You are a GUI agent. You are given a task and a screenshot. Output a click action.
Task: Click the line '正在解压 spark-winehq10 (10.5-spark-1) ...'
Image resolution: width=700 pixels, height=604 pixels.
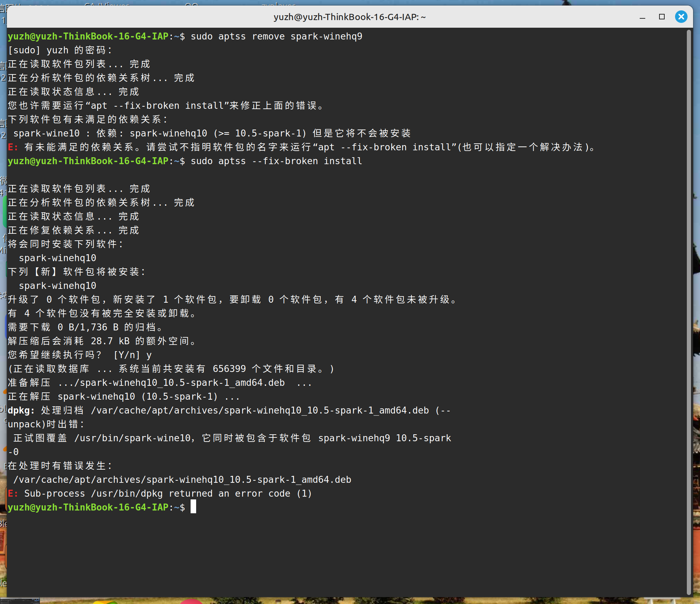click(124, 397)
